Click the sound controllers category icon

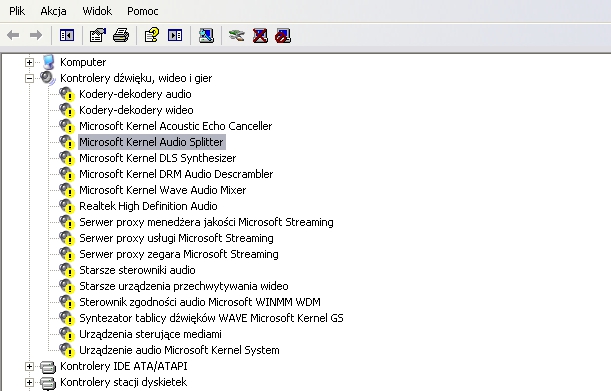tap(48, 78)
